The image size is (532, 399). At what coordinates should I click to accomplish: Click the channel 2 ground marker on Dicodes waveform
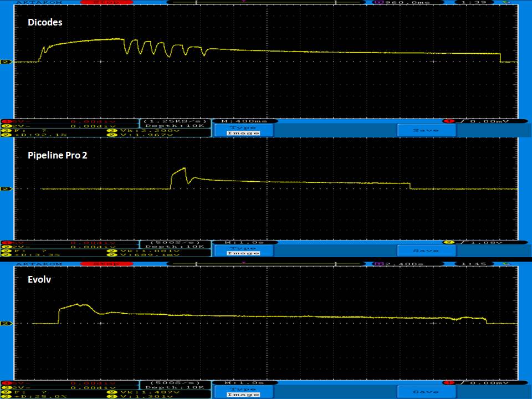click(4, 62)
